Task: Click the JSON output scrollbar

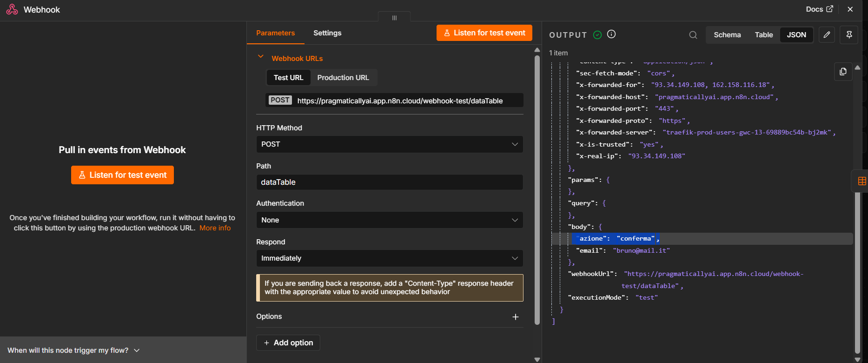Action: [x=857, y=272]
